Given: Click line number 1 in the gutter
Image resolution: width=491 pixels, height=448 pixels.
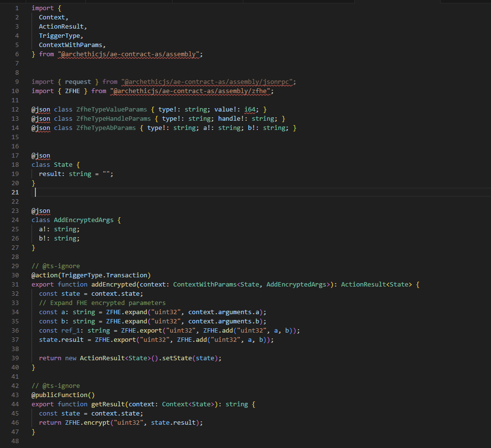Looking at the screenshot, I should [17, 8].
